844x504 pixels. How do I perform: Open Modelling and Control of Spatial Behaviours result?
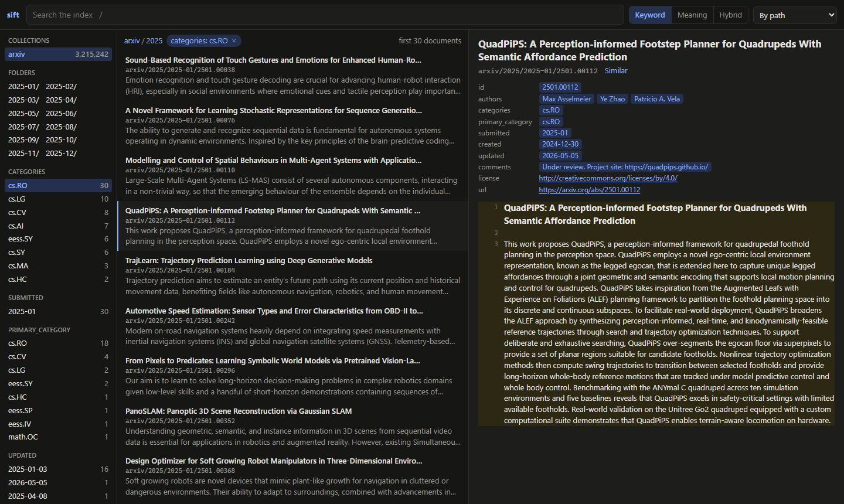[x=293, y=176]
